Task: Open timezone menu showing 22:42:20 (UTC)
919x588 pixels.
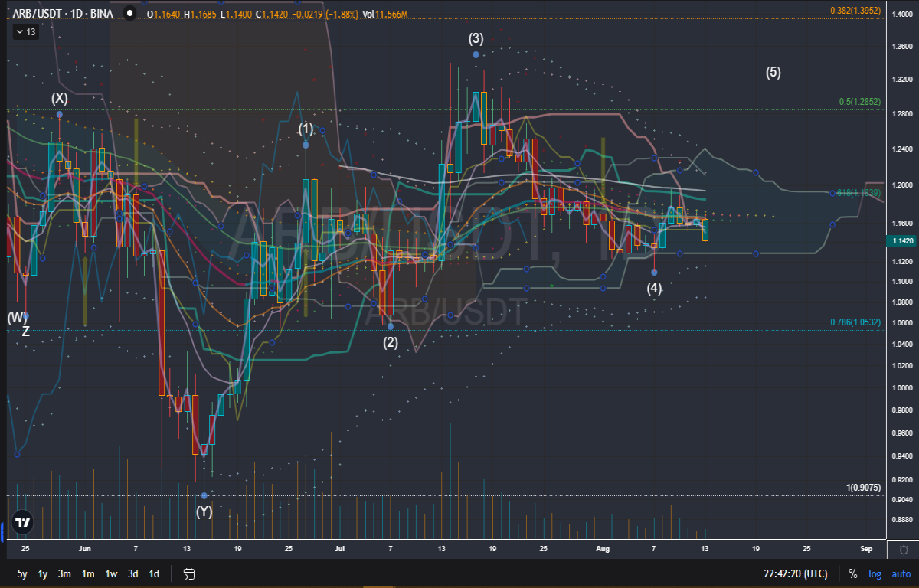Action: tap(795, 573)
